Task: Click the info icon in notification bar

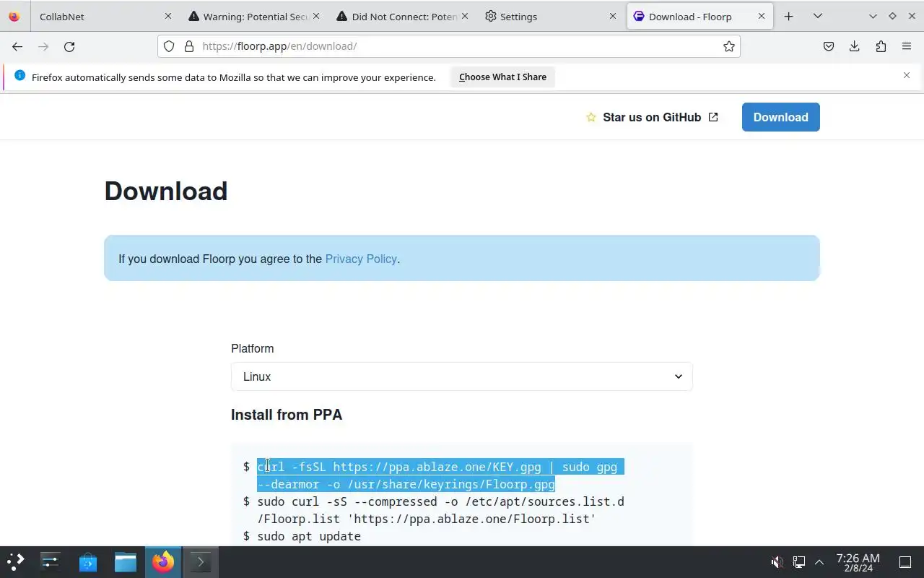Action: point(19,76)
